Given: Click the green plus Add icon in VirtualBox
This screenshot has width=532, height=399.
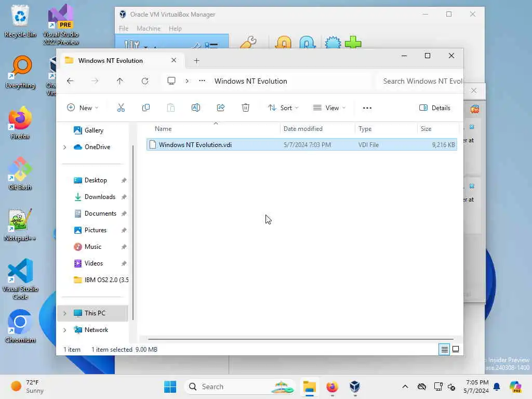Looking at the screenshot, I should 353,43.
